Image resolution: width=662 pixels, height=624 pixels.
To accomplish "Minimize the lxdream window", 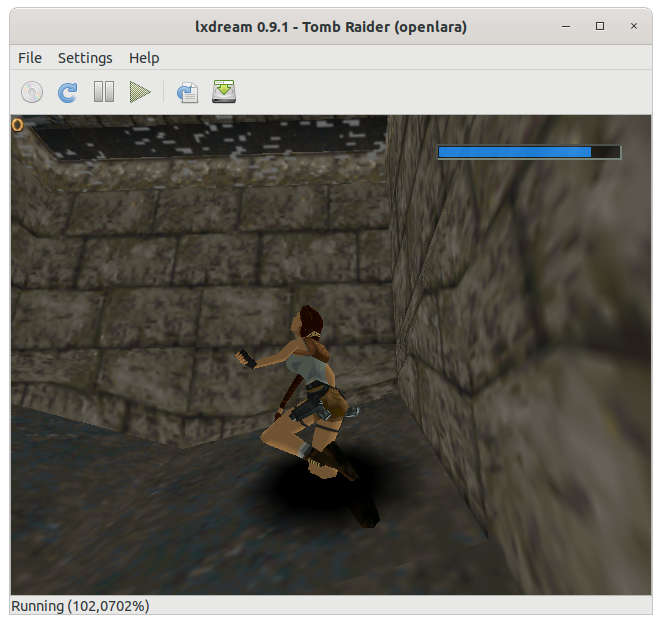I will [x=566, y=26].
